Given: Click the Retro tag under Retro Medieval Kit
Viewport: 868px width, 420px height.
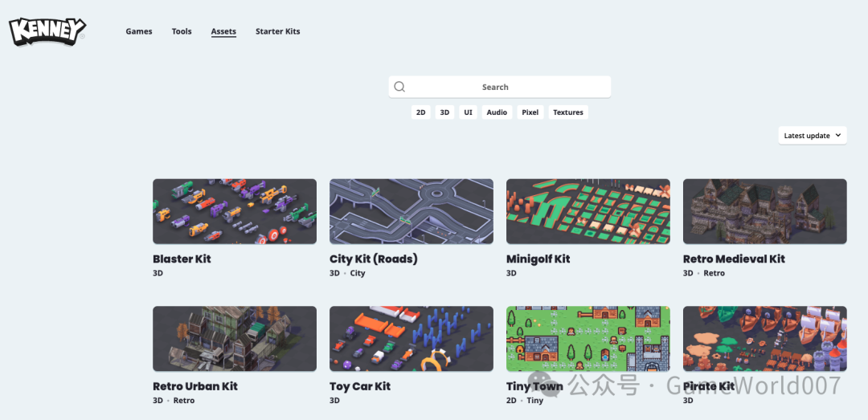Looking at the screenshot, I should point(714,273).
